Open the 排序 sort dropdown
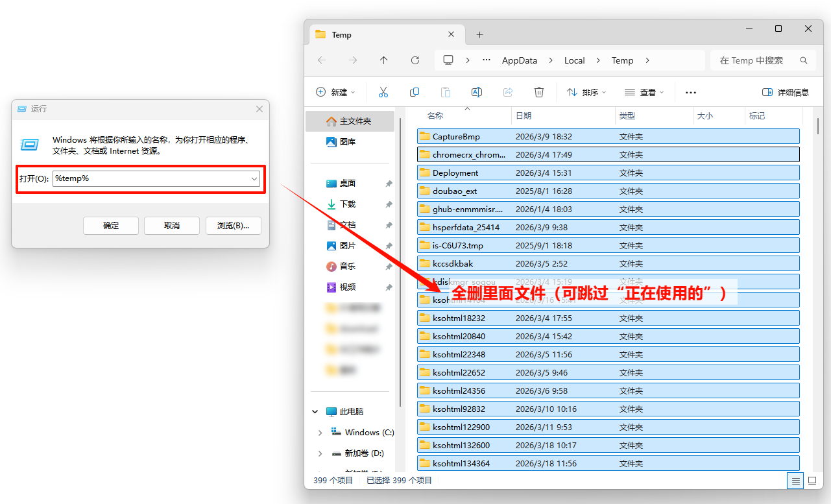 click(586, 92)
